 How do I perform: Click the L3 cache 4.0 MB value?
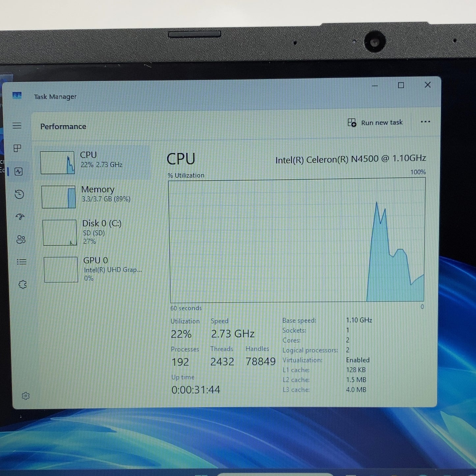pyautogui.click(x=356, y=390)
